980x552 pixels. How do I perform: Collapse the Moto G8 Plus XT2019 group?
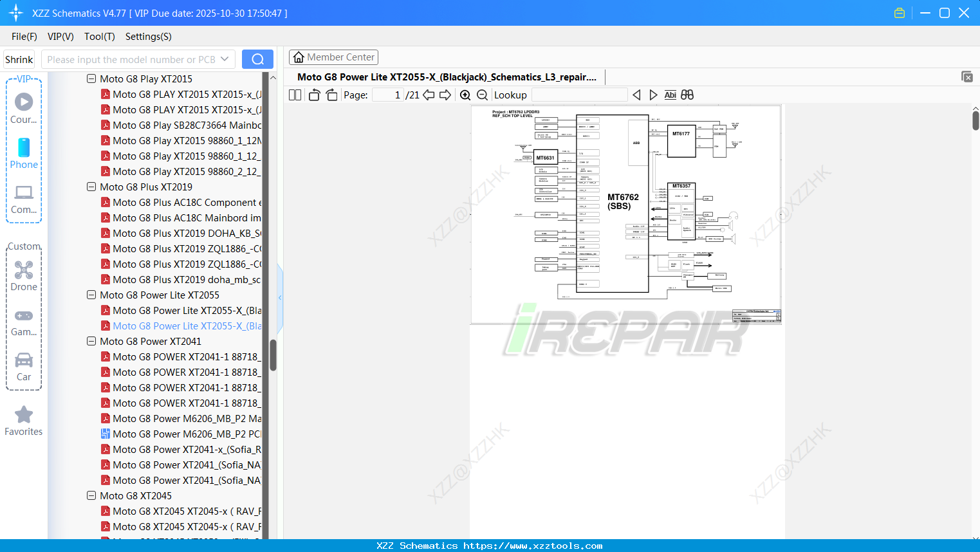tap(91, 187)
